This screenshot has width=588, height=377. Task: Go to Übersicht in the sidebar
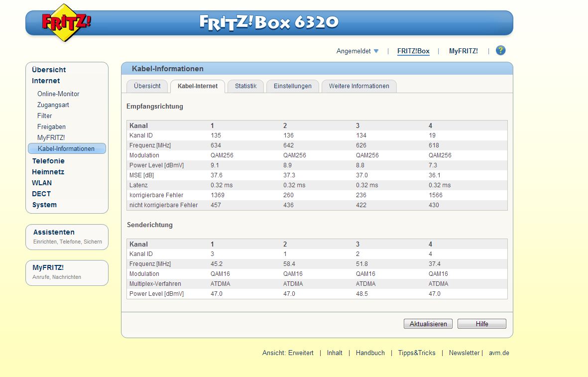tap(49, 70)
